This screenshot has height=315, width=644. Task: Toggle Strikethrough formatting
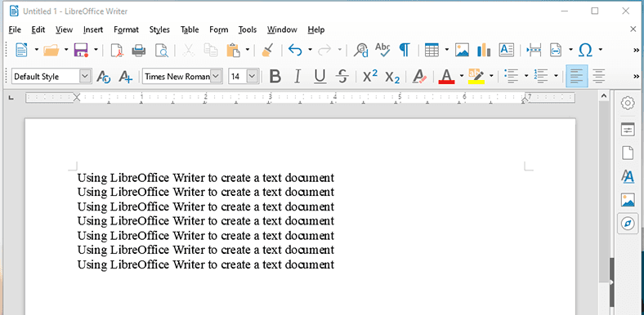click(x=342, y=76)
